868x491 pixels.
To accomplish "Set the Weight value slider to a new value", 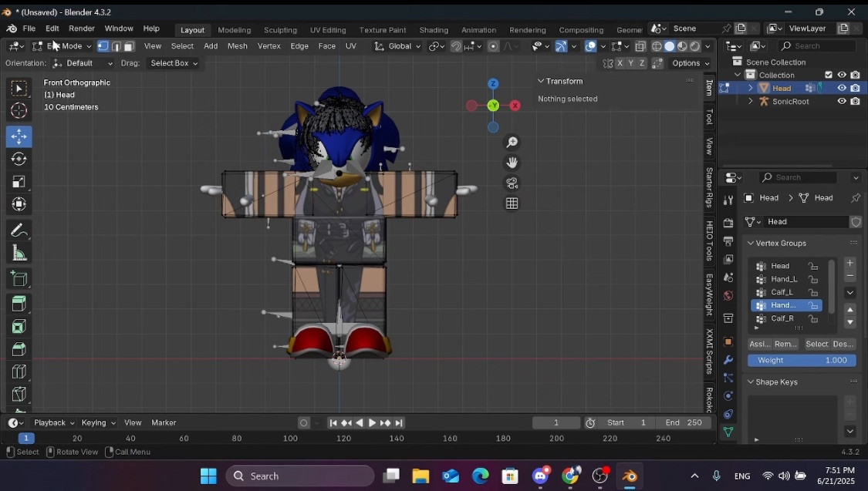I will tap(802, 360).
